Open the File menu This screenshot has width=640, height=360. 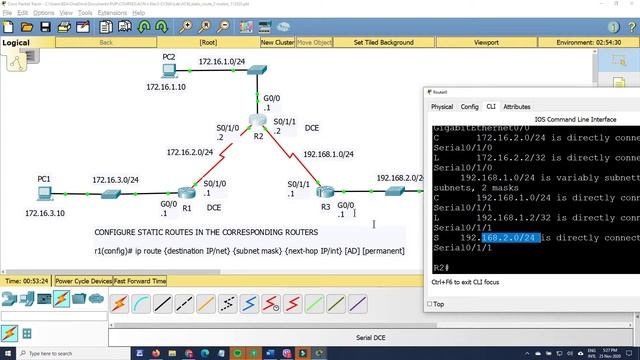[x=7, y=13]
